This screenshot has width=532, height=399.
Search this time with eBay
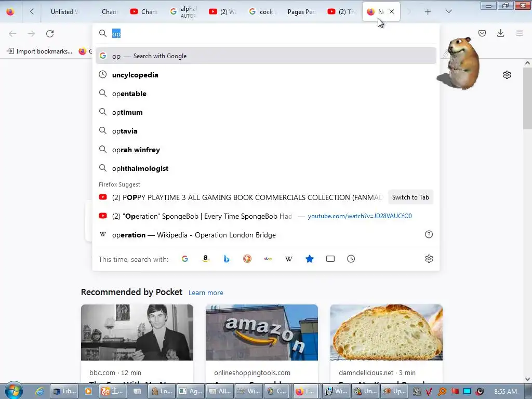tap(268, 259)
